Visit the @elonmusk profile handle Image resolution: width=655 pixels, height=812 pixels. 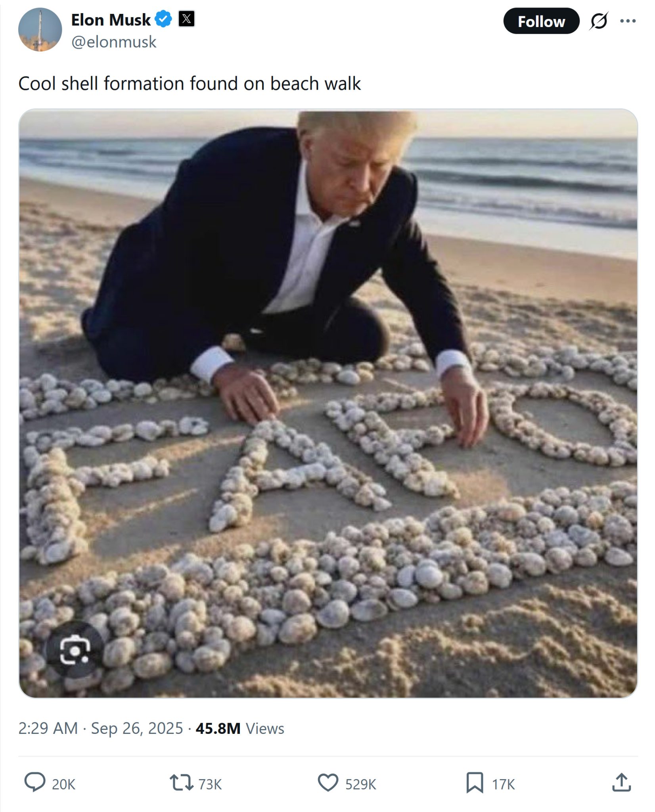point(115,41)
